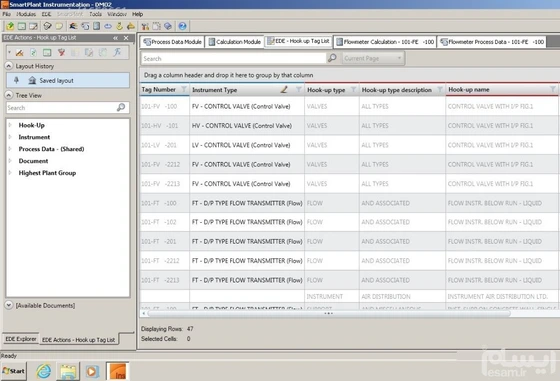Screen dimensions: 560x381
Task: Click the filter icon on Tag Number column
Action: [x=184, y=89]
